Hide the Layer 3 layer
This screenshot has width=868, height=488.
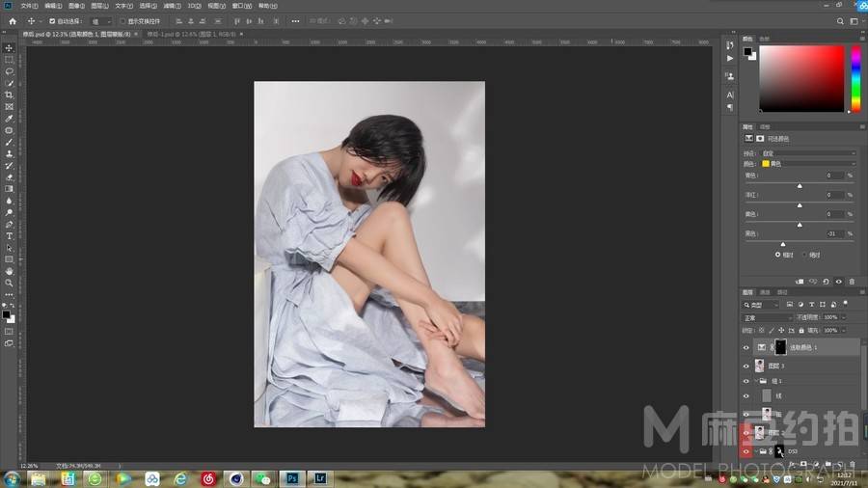click(x=746, y=366)
